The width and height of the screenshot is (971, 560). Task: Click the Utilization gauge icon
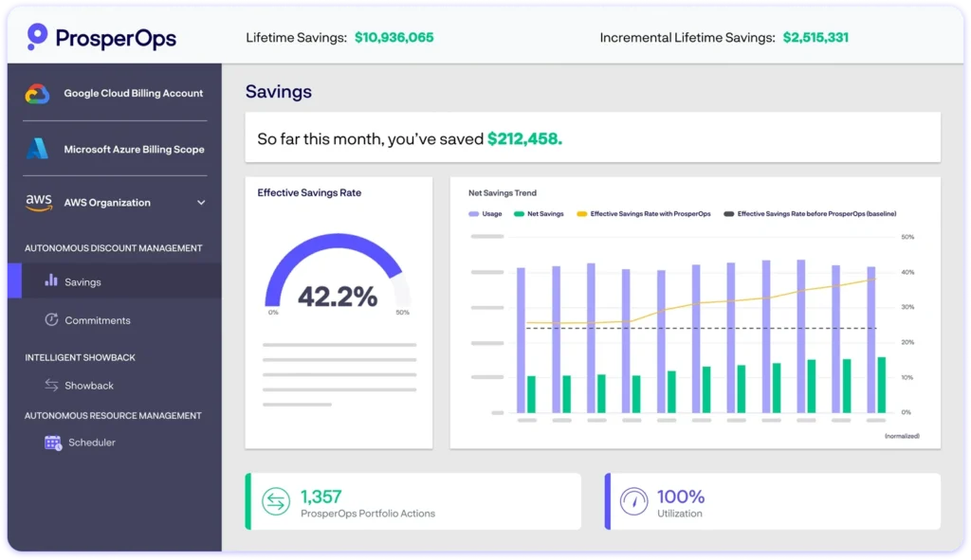(x=633, y=501)
